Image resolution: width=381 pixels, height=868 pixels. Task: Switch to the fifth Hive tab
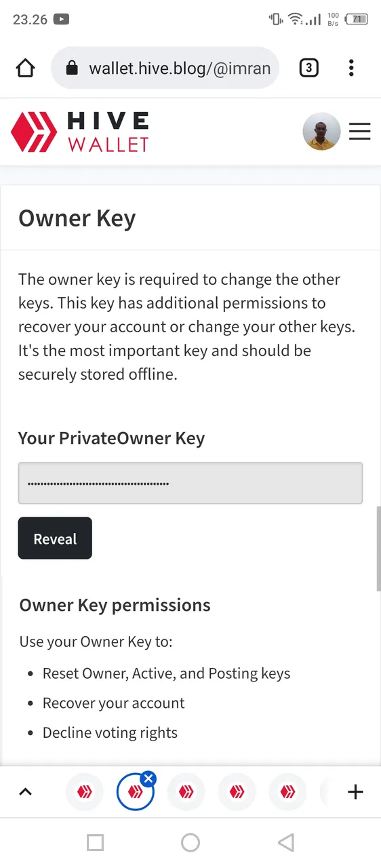pos(288,791)
